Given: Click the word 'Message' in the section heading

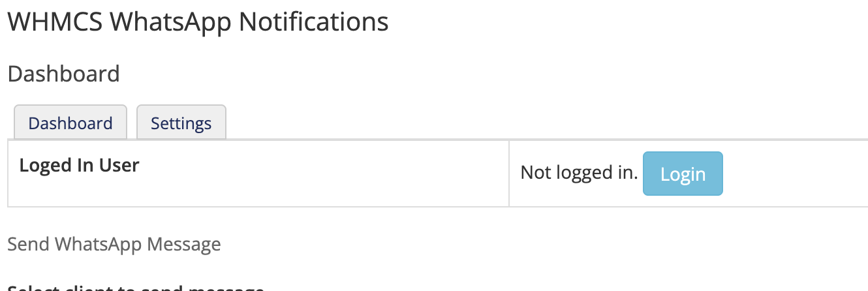Looking at the screenshot, I should click(184, 245).
